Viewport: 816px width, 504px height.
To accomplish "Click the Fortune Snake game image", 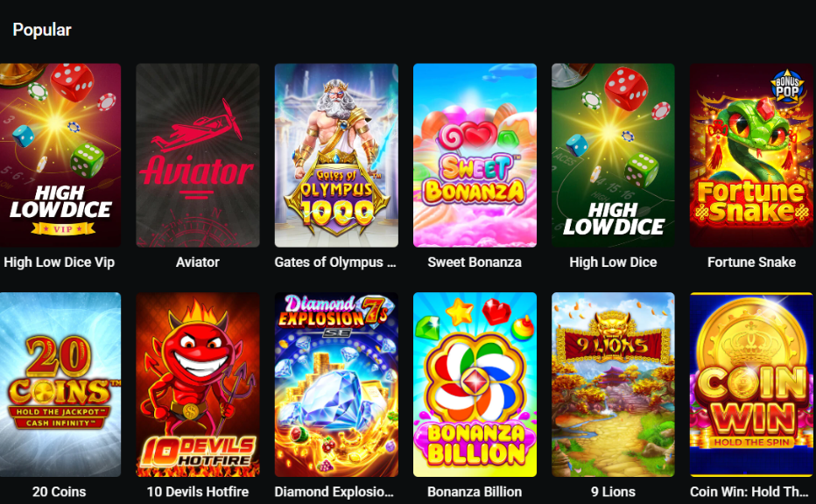I will click(751, 155).
